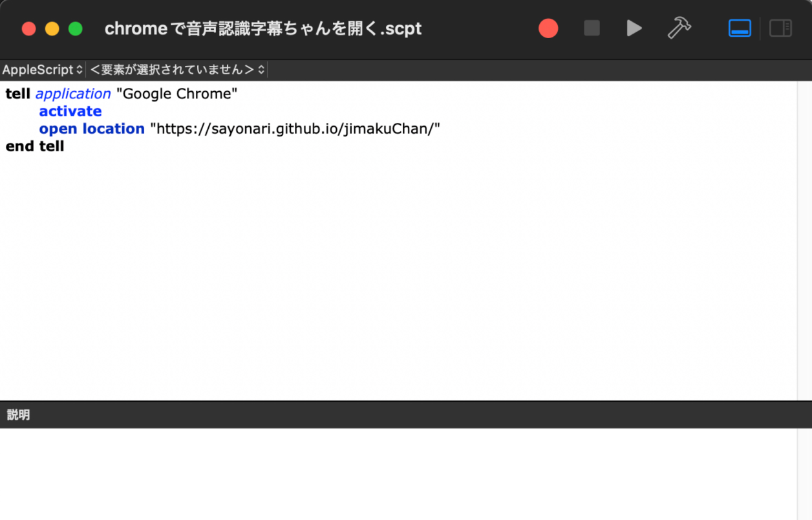The height and width of the screenshot is (520, 812).
Task: Run the script with the play button
Action: 634,28
